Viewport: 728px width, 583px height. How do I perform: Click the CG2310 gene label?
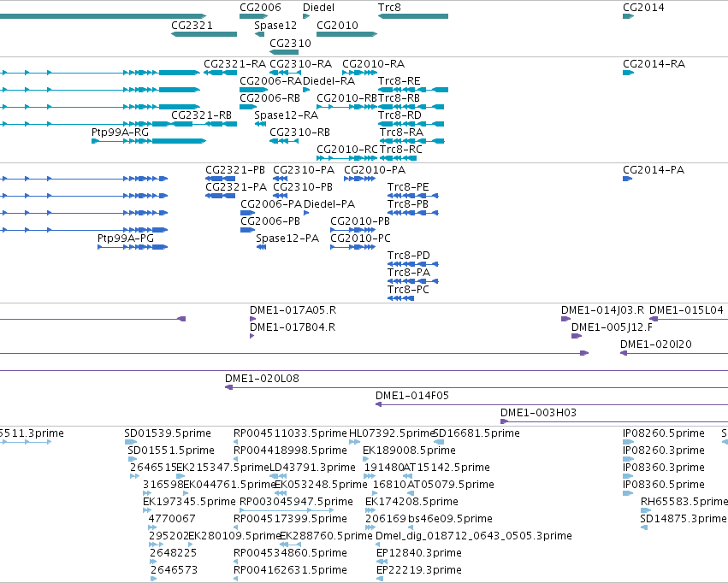[x=290, y=43]
